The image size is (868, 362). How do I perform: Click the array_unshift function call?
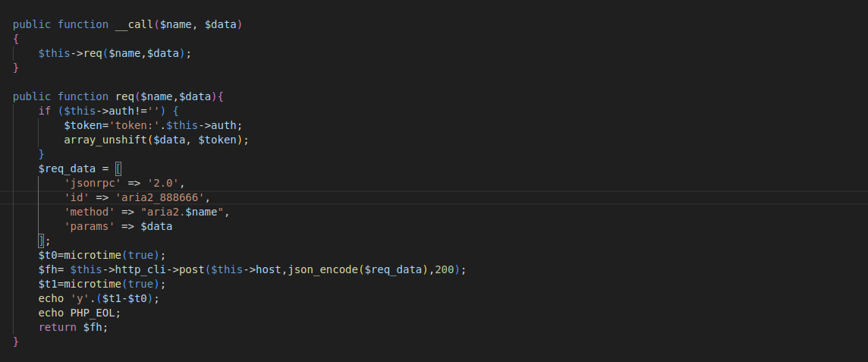[x=105, y=140]
